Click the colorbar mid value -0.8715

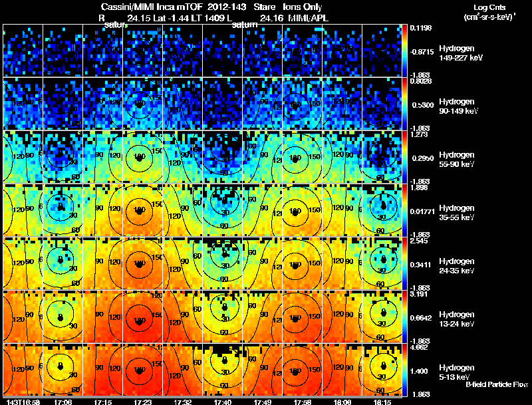(422, 52)
